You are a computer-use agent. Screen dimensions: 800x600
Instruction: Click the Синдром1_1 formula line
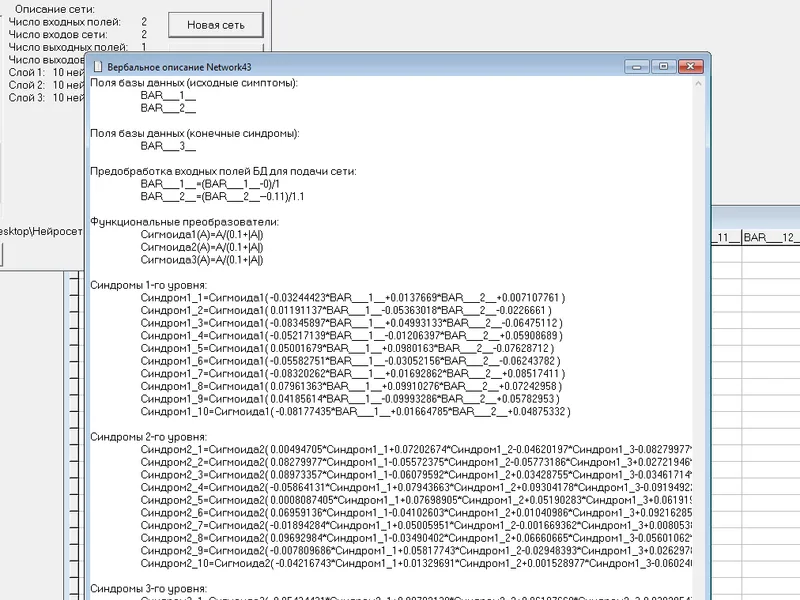353,297
